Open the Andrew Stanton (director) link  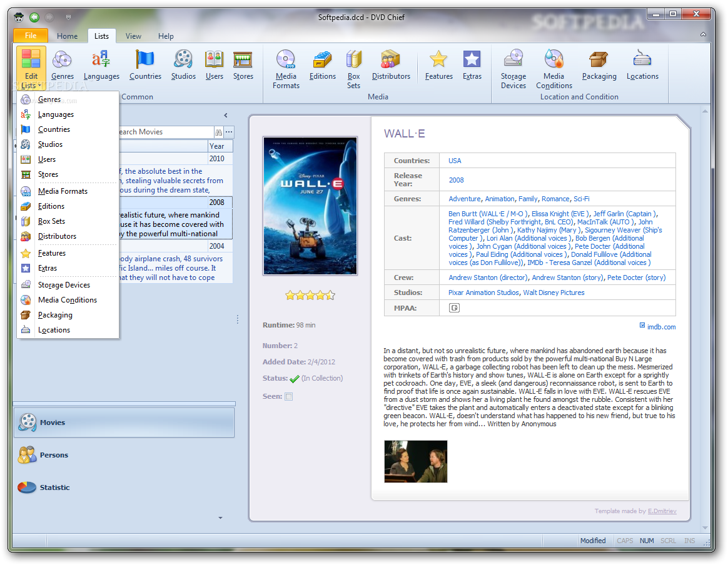click(x=488, y=277)
